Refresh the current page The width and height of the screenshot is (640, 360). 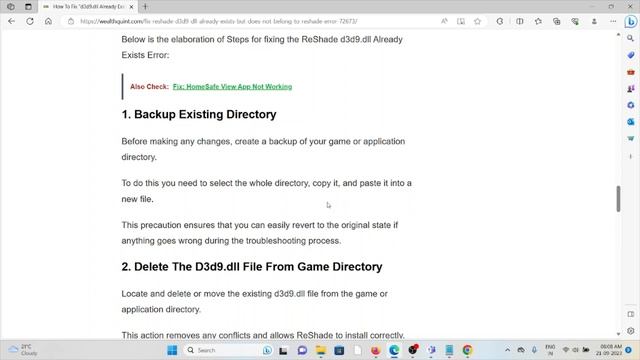click(x=30, y=21)
